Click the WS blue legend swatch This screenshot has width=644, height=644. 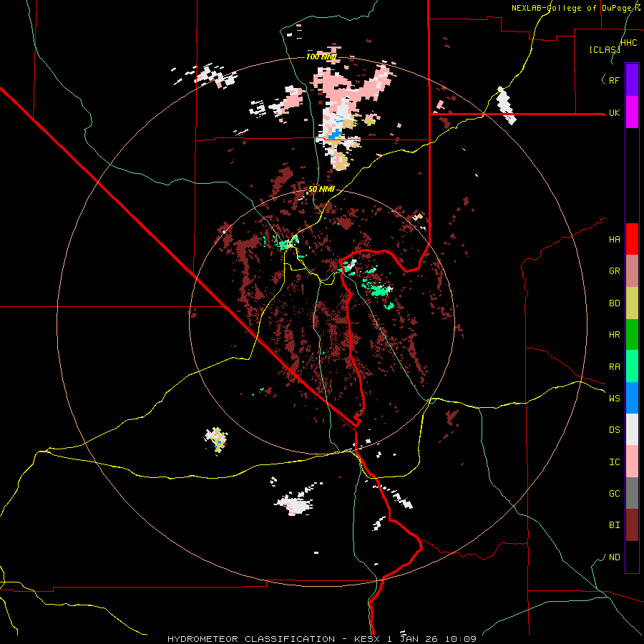coord(632,398)
